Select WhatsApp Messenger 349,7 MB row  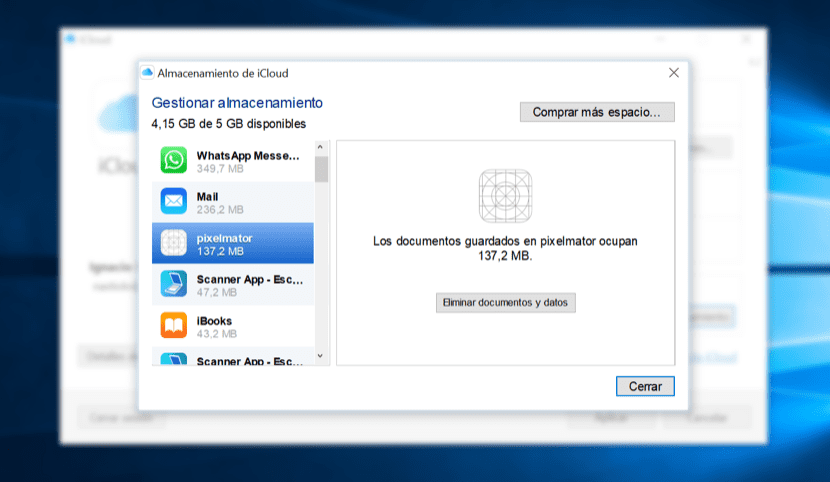click(x=233, y=161)
